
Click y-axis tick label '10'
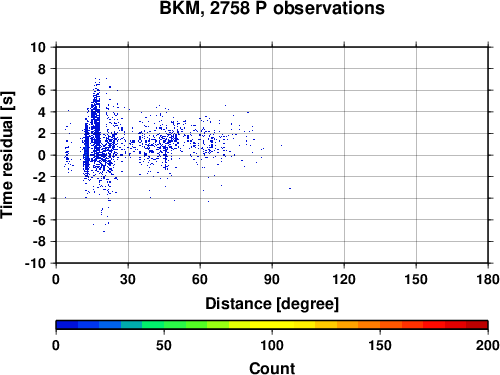point(38,47)
